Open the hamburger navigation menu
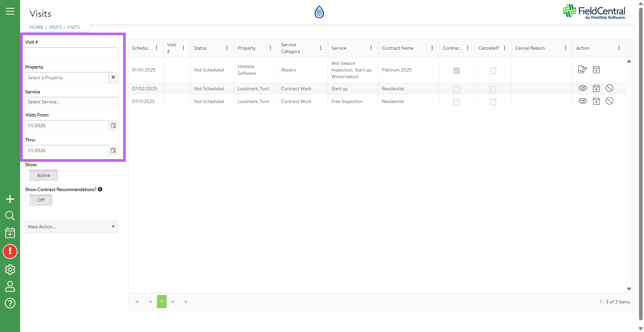 10,11
